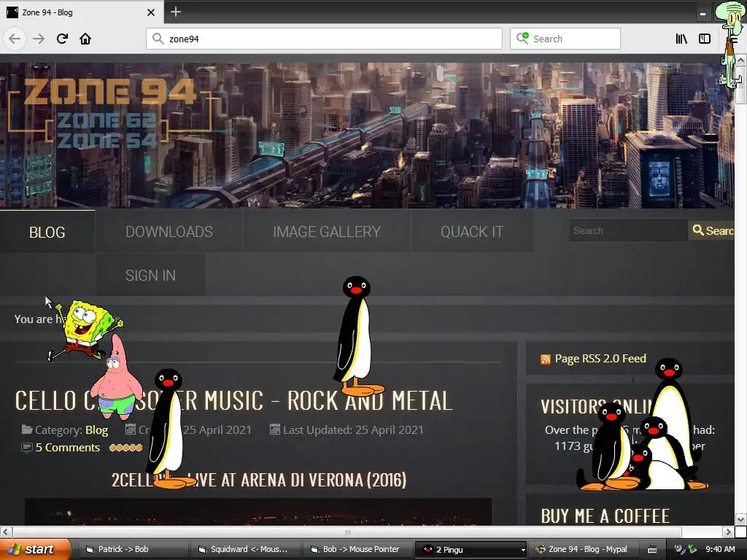Click vertical scrollbar down arrow

(x=740, y=519)
